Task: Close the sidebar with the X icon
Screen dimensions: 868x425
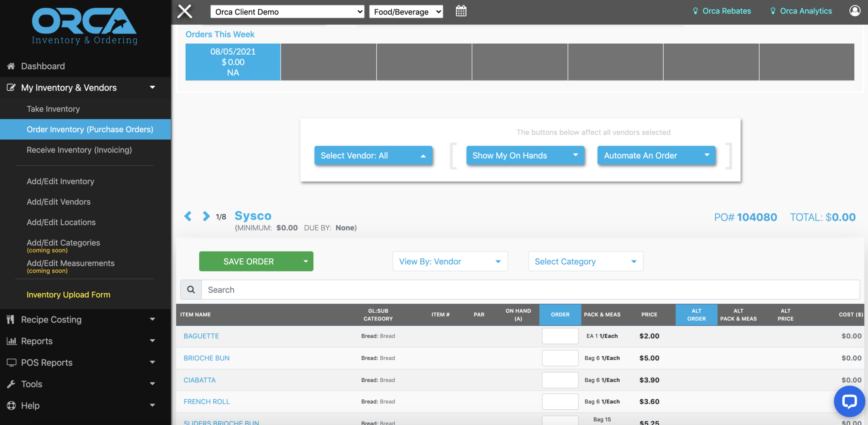Action: 185,11
